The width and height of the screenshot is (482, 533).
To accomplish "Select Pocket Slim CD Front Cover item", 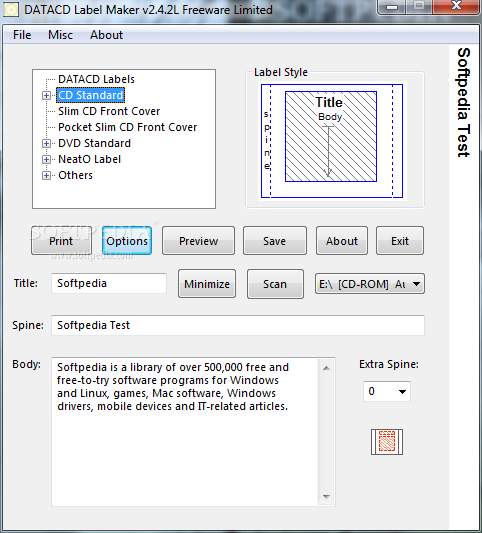I will coord(127,127).
